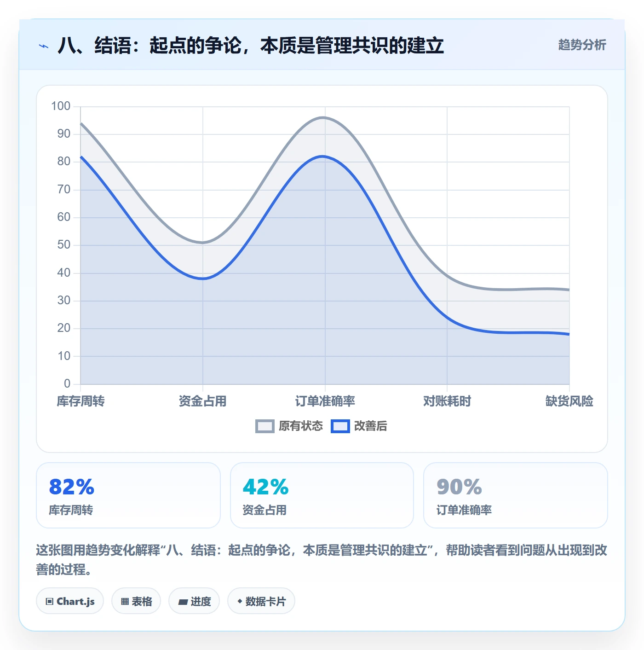This screenshot has width=644, height=650.
Task: Click the 趋势分析 label in the header
Action: pos(582,45)
